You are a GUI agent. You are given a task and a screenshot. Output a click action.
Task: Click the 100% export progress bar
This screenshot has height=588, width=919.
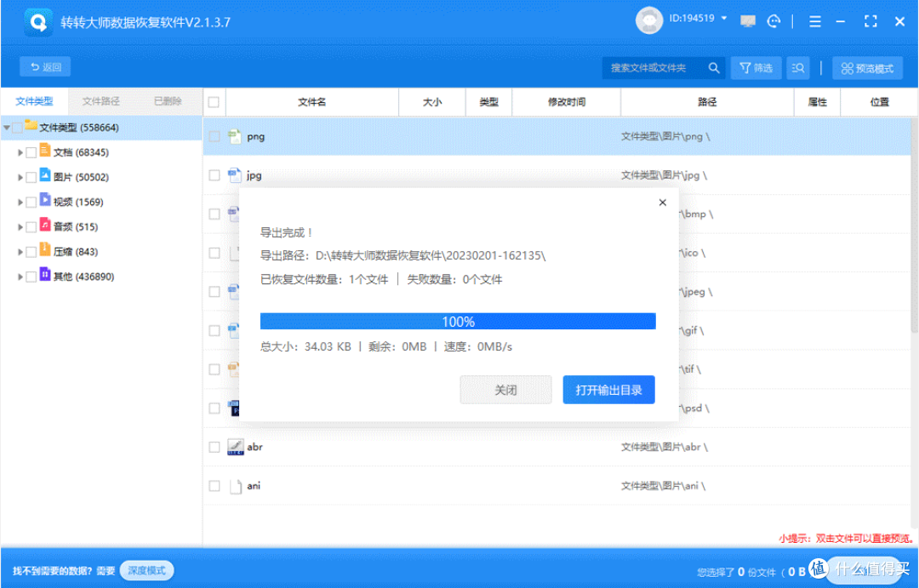pos(458,322)
